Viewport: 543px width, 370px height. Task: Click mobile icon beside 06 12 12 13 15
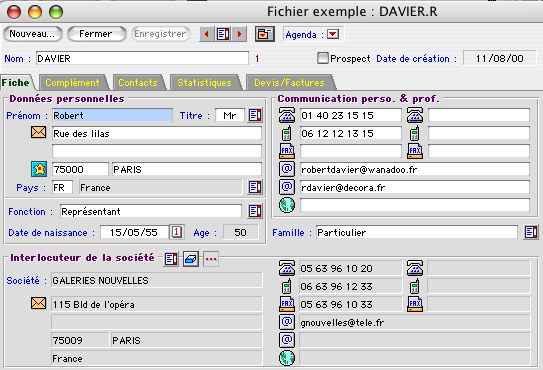click(x=286, y=133)
